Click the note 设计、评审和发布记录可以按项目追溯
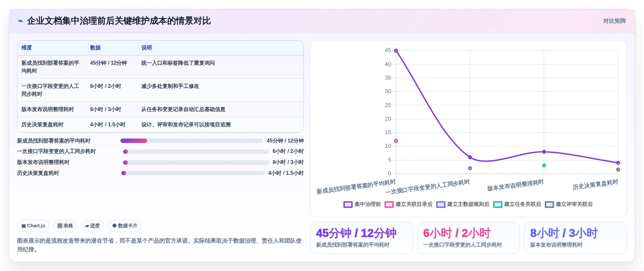Viewport: 644px width, 271px height. pos(186,125)
